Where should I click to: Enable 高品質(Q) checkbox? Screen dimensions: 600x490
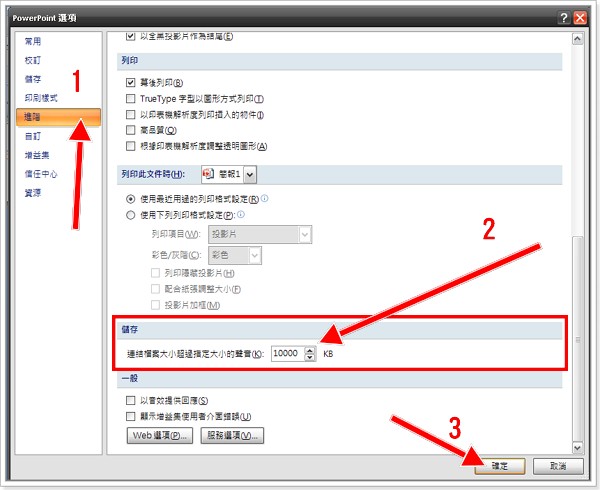[130, 130]
